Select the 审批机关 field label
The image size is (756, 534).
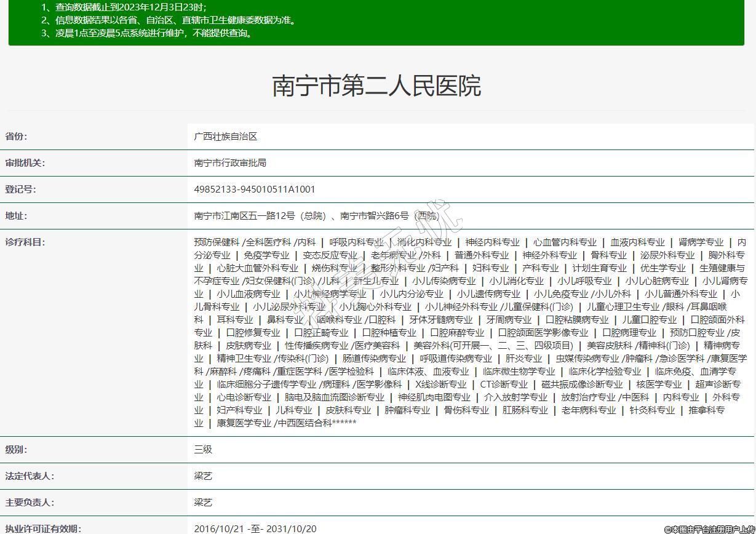(x=25, y=163)
